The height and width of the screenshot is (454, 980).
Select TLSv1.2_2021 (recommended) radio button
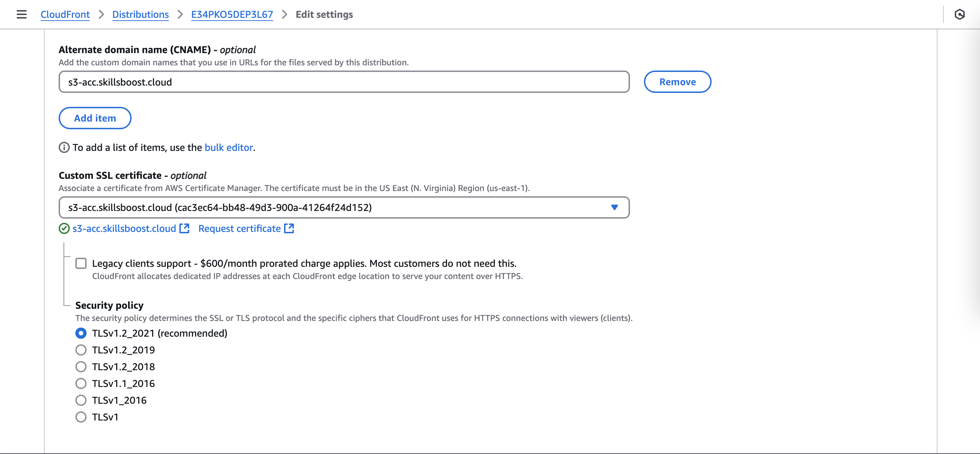(81, 334)
